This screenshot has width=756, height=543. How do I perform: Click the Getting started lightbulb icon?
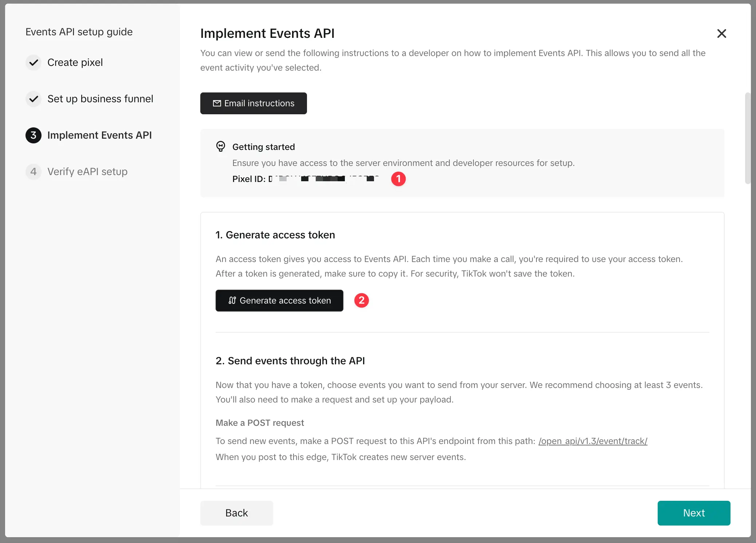(221, 146)
